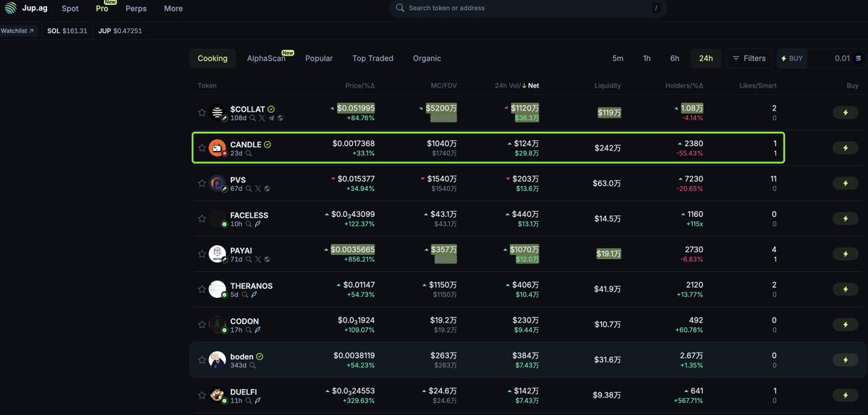868x415 pixels.
Task: Open the website globe icon for PVS
Action: pyautogui.click(x=267, y=189)
